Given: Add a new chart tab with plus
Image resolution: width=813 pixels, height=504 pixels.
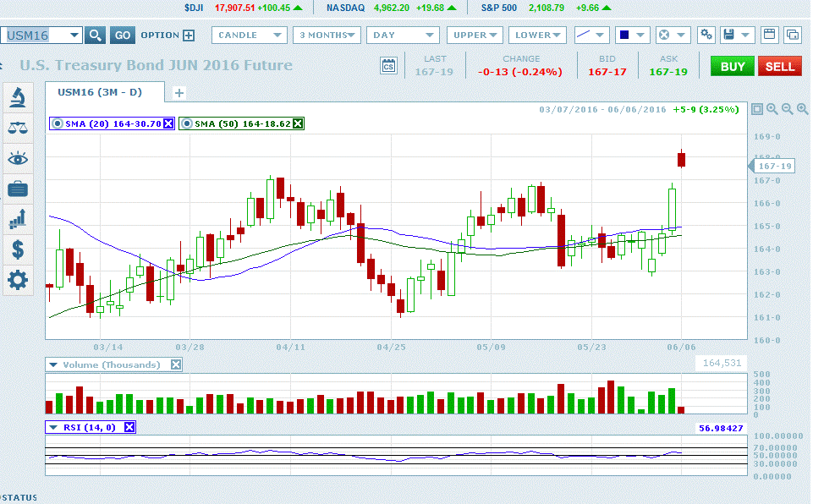Looking at the screenshot, I should click(179, 93).
